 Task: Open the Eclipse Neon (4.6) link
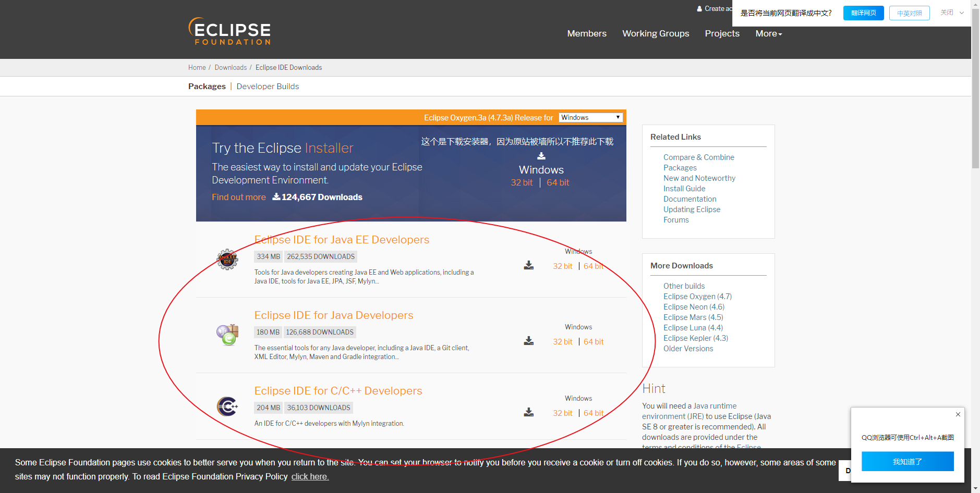coord(694,307)
